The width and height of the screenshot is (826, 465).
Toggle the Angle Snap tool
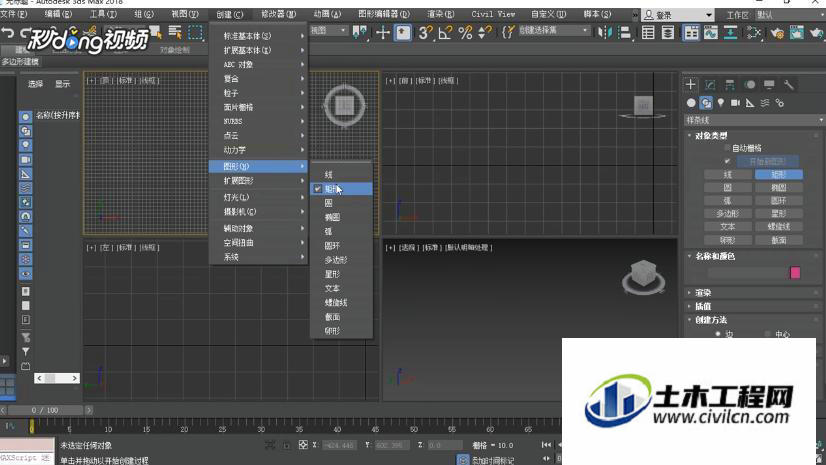click(445, 33)
